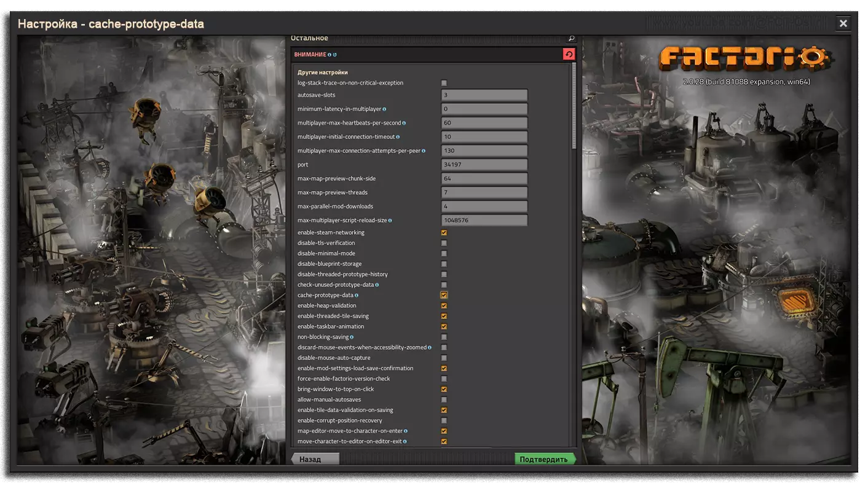Enable enable-corrupt-position-recovery checkbox
The width and height of the screenshot is (868, 483).
[x=444, y=421]
